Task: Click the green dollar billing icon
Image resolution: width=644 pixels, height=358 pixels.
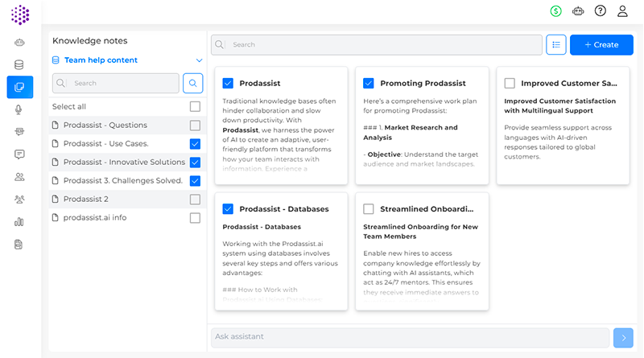Action: point(556,11)
